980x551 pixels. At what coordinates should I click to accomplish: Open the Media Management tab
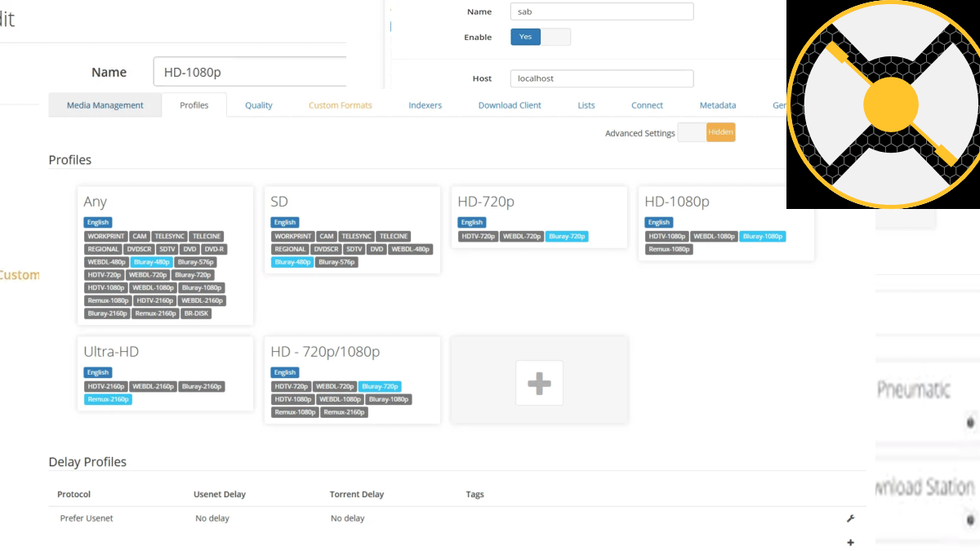pos(105,105)
